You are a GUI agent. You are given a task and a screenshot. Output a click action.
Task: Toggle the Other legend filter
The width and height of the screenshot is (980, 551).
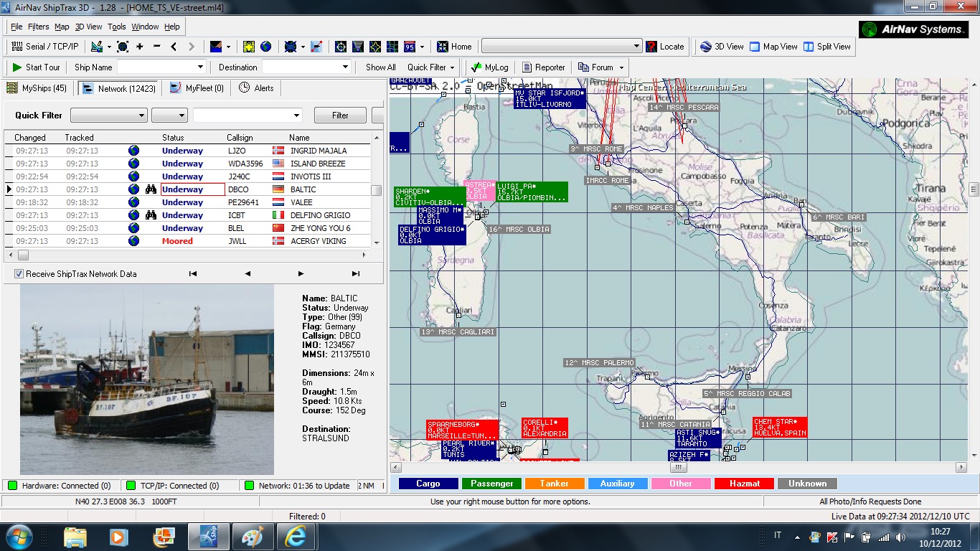681,484
